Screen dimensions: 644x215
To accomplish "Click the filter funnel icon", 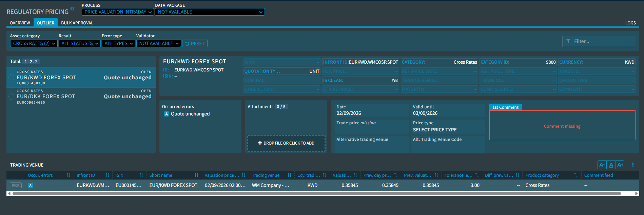I will (568, 41).
